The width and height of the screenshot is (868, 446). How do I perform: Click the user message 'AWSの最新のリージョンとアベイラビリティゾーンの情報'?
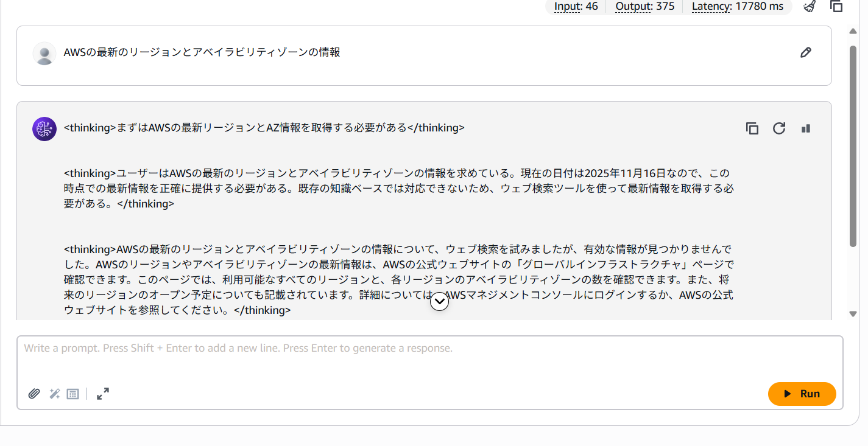[x=202, y=52]
